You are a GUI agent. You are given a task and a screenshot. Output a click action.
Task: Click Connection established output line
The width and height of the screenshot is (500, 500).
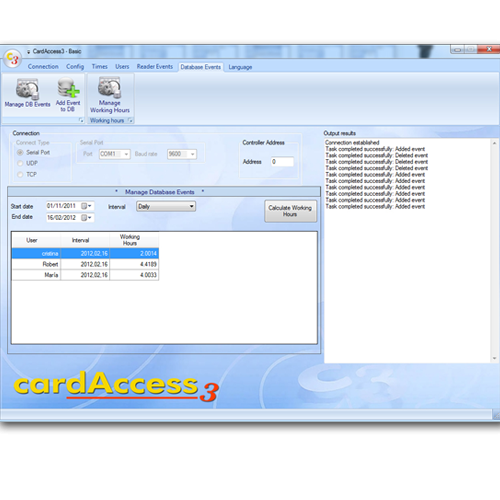(x=352, y=142)
